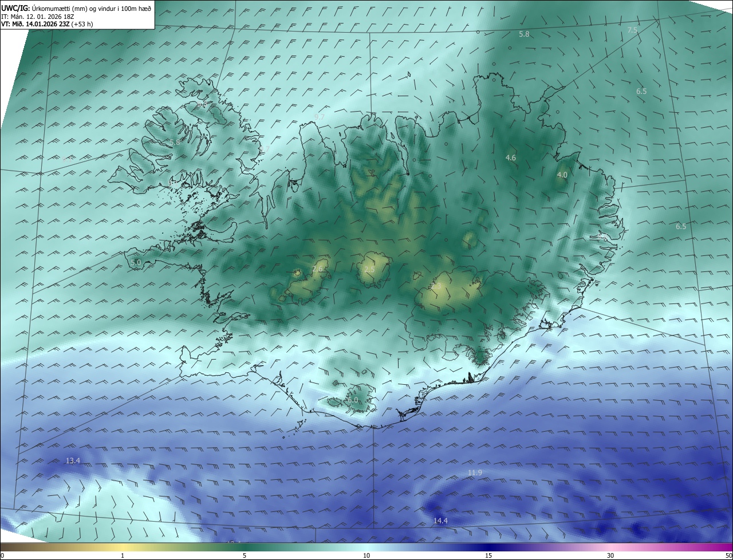Click the 5 tick label on the colorbar
The height and width of the screenshot is (560, 733).
coord(245,555)
